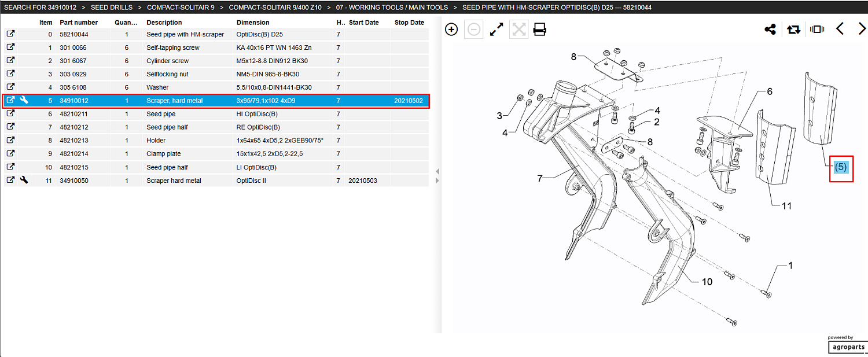
Task: Open external link icon for part 48210212
Action: tap(10, 127)
